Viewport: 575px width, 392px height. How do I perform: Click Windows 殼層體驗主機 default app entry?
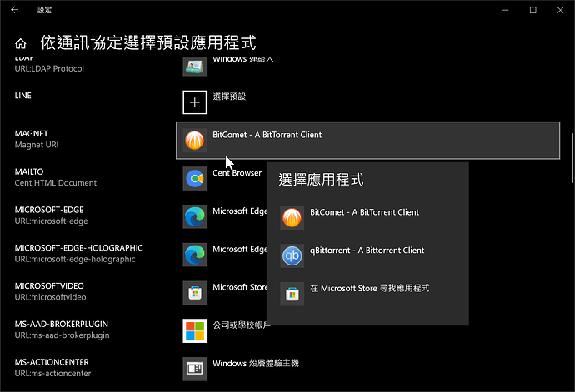click(x=256, y=364)
